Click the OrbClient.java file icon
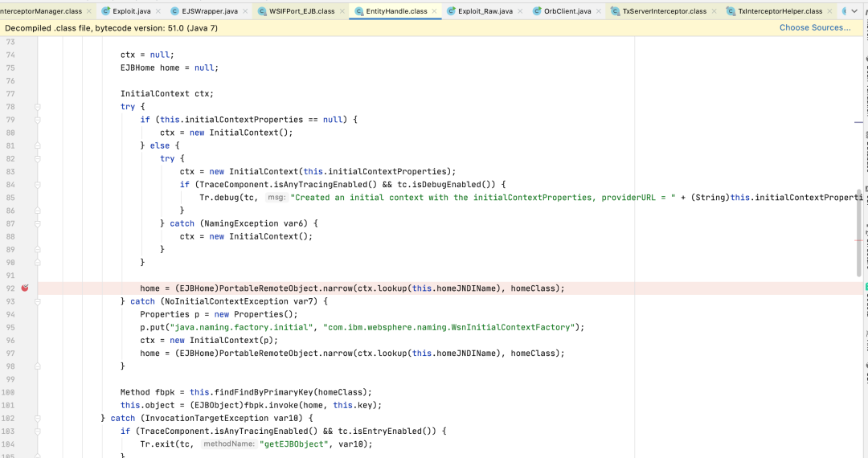This screenshot has width=868, height=458. click(x=536, y=11)
